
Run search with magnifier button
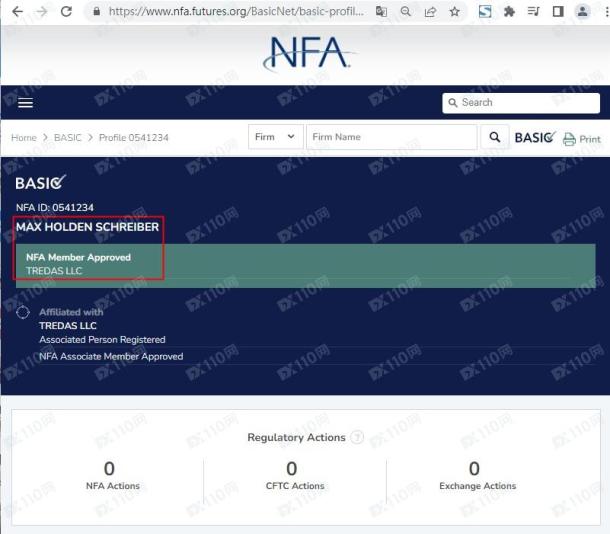[495, 137]
